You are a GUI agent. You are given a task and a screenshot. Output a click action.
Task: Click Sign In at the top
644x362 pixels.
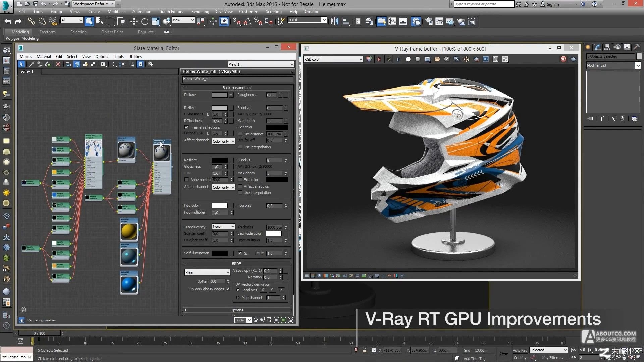(x=553, y=4)
